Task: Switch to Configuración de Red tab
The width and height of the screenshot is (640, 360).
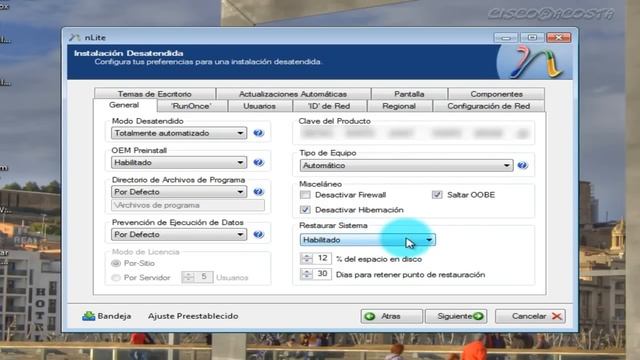Action: [489, 106]
